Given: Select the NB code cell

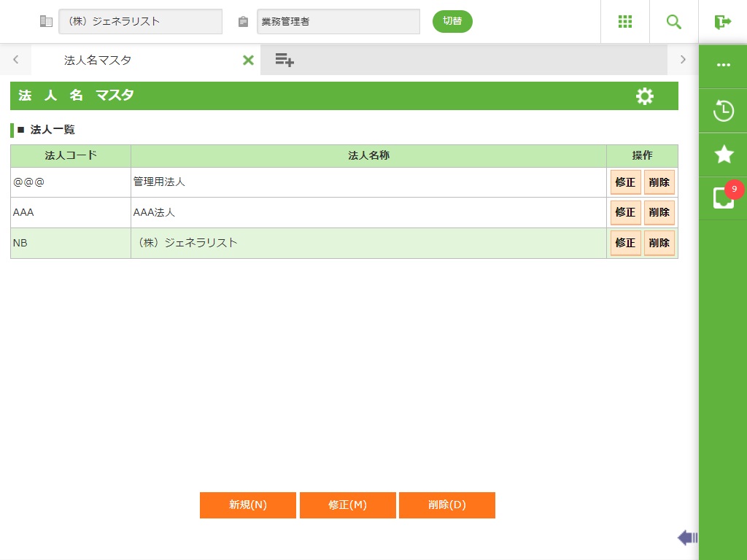Looking at the screenshot, I should pyautogui.click(x=71, y=243).
